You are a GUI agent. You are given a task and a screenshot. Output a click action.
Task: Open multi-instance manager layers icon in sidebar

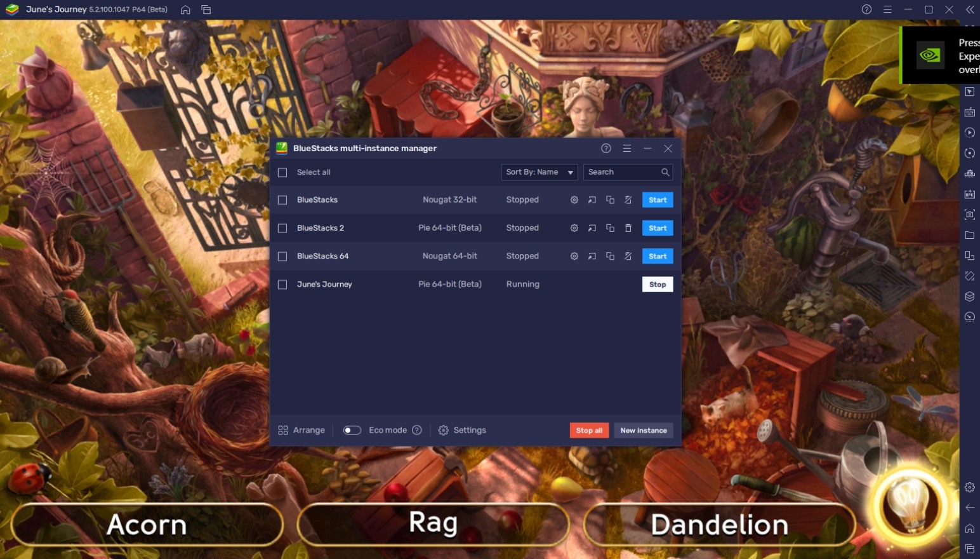click(x=970, y=297)
